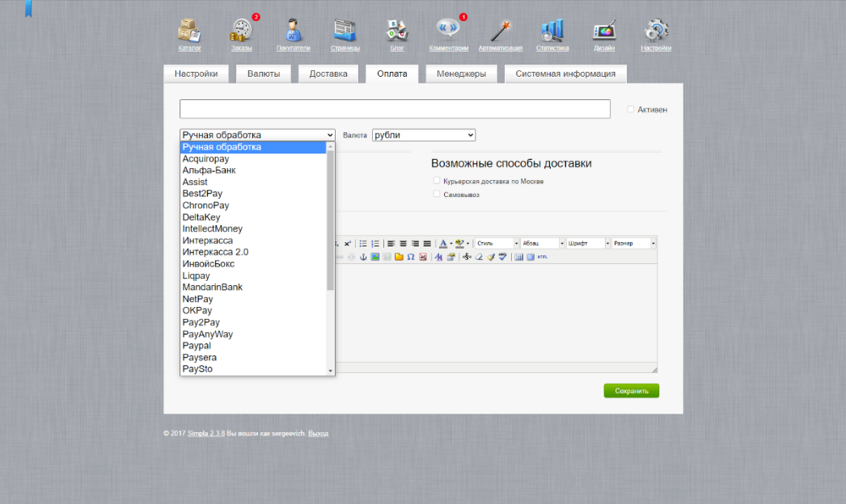Click the Комментарии speech bubble icon

pos(448,30)
